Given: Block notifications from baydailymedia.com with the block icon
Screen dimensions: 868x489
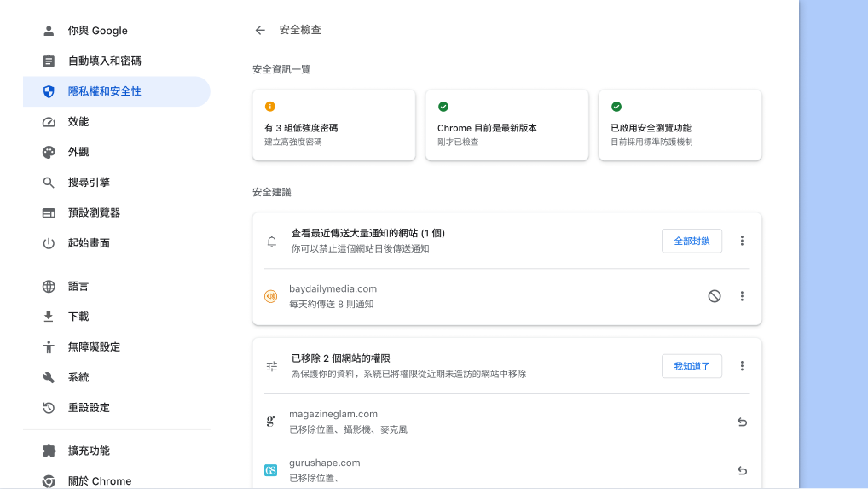Looking at the screenshot, I should pos(715,296).
